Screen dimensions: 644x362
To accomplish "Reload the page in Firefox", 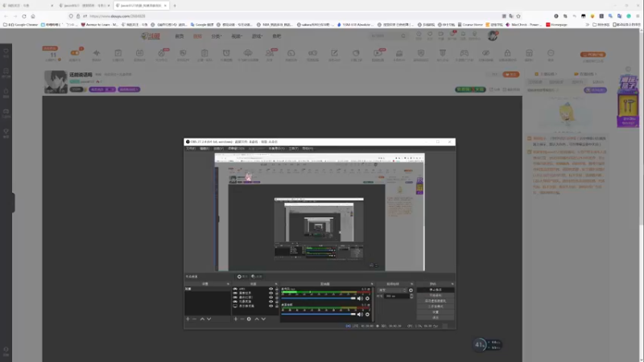I will click(24, 16).
